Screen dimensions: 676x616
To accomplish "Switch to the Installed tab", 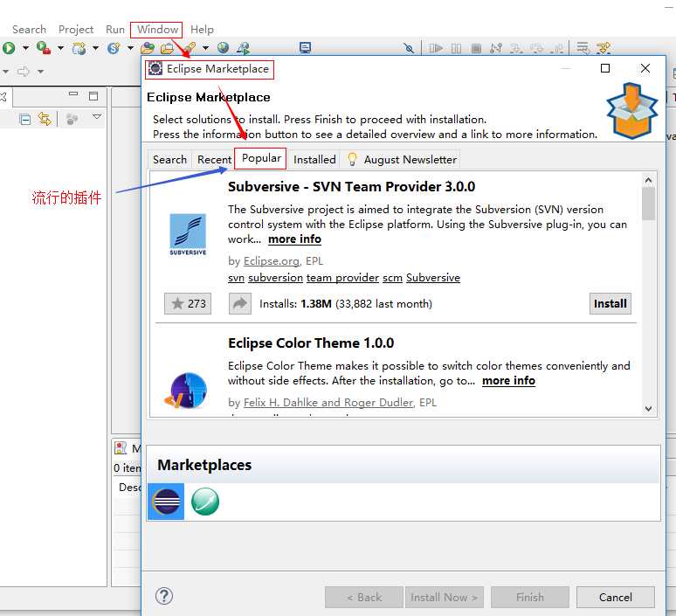I will [314, 160].
